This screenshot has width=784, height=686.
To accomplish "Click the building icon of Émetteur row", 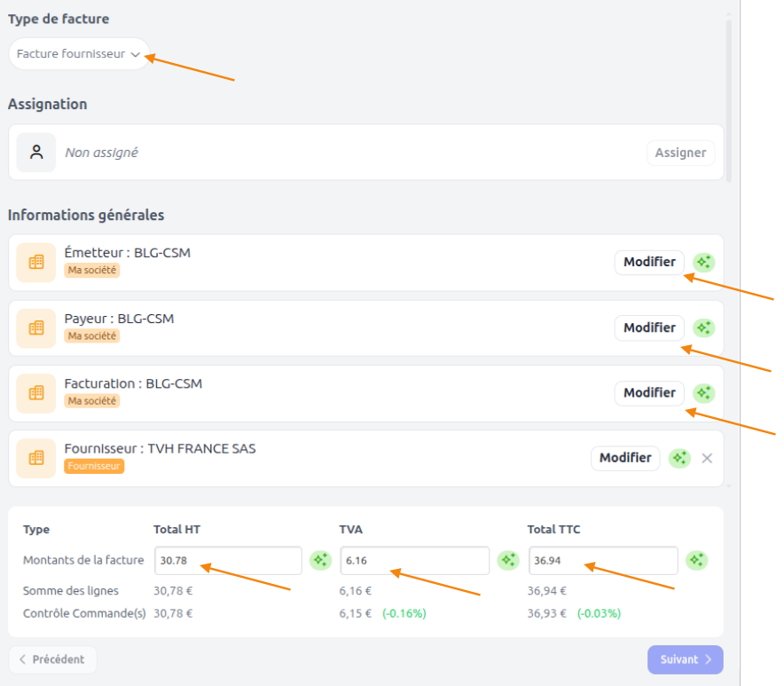I will [36, 262].
